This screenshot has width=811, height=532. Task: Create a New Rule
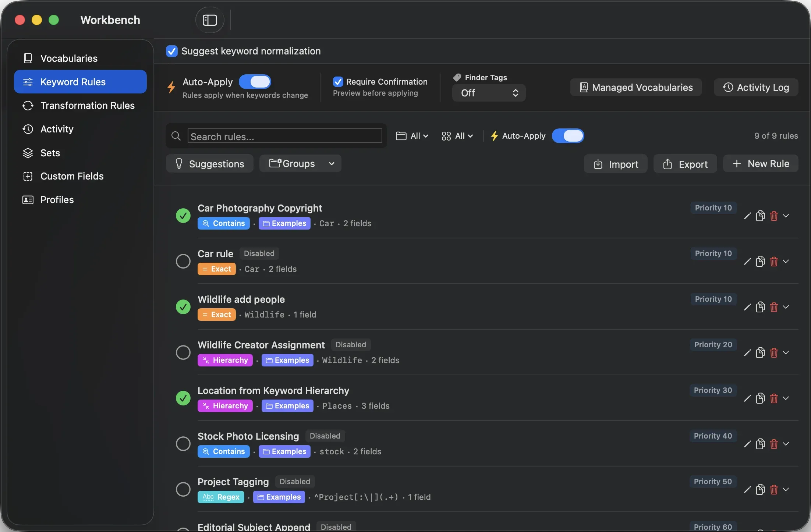coord(761,163)
